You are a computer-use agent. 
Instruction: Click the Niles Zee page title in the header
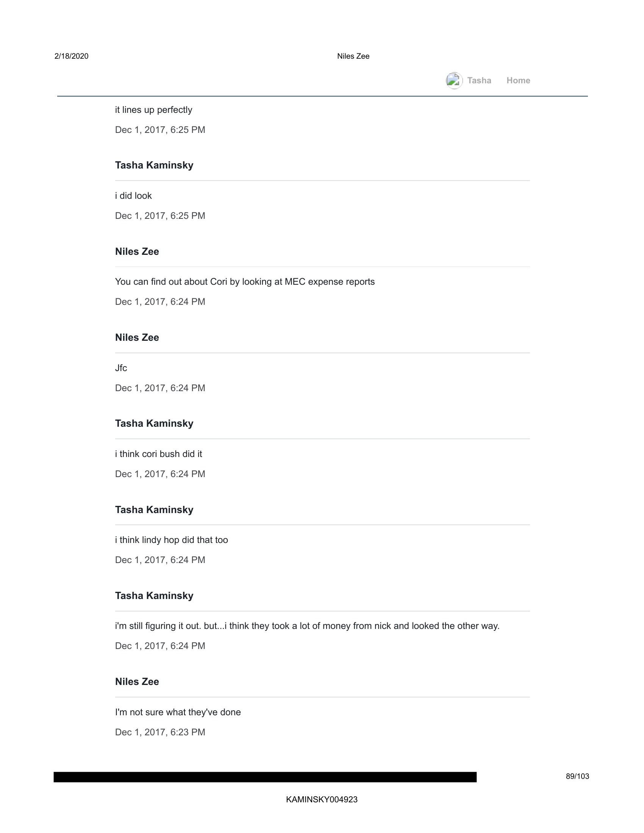pos(353,56)
